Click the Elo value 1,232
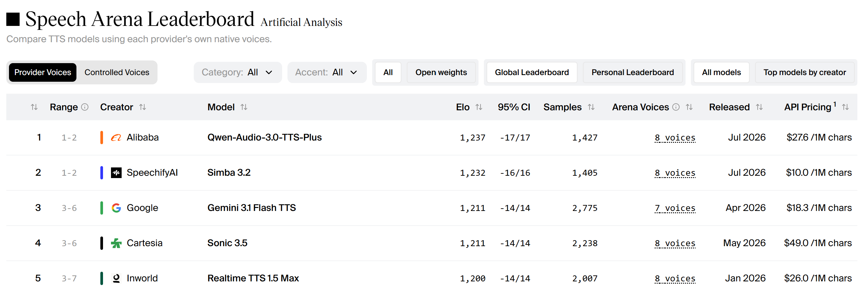 (473, 173)
